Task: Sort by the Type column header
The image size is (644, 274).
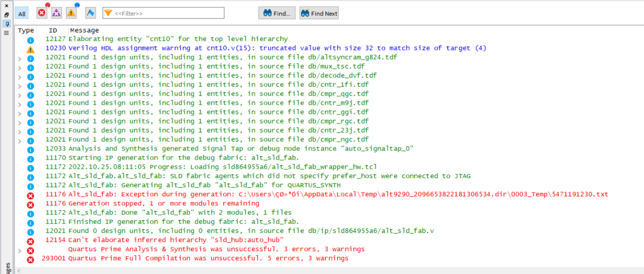Action: [x=26, y=30]
